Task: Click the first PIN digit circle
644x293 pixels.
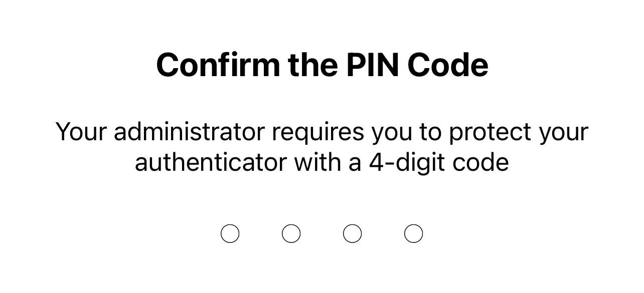Action: 230,233
